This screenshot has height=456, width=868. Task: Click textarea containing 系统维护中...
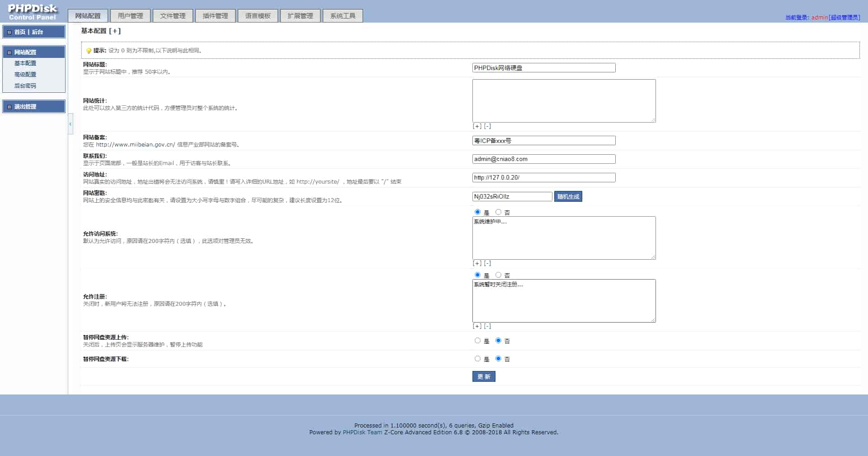[x=564, y=238]
